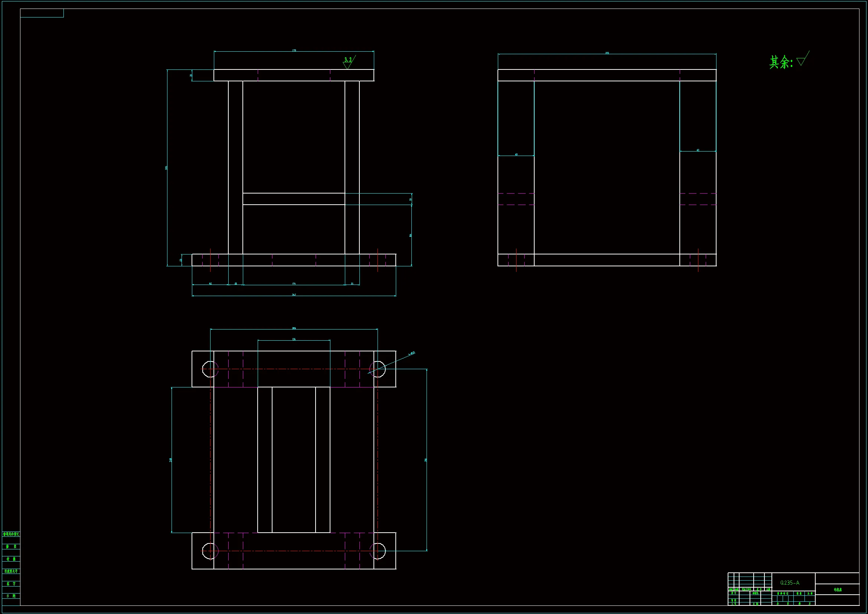Select the 签字 cell in left margin table
This screenshot has width=868, height=614.
[x=11, y=584]
